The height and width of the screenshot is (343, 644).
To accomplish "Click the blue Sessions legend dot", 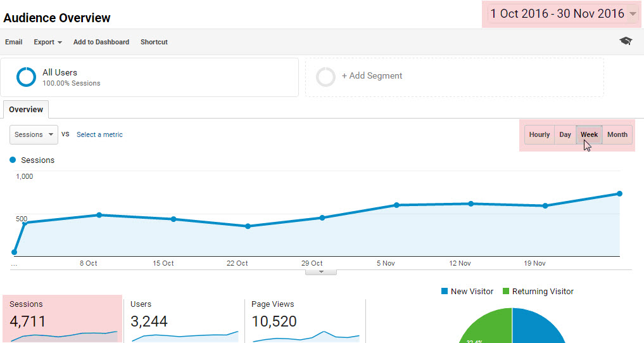I will point(13,160).
